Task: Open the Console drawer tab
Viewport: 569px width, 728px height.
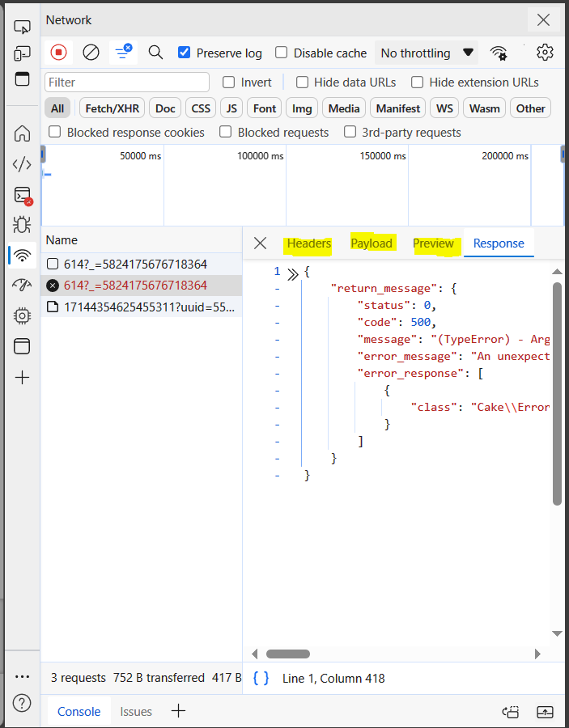Action: [x=79, y=711]
